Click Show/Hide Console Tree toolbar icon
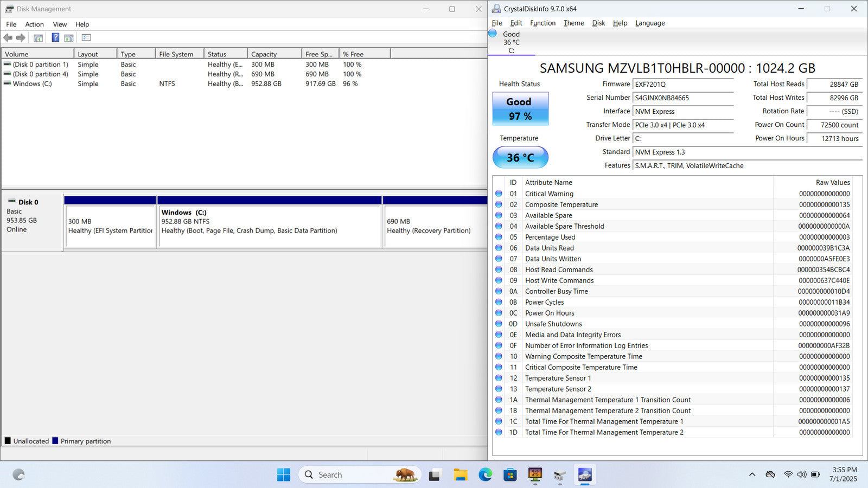The height and width of the screenshot is (488, 868). point(38,38)
